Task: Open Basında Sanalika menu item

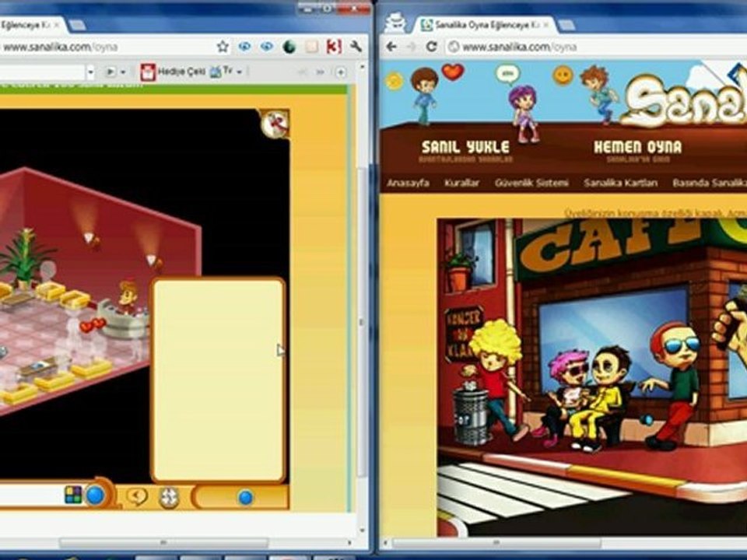Action: [x=710, y=183]
